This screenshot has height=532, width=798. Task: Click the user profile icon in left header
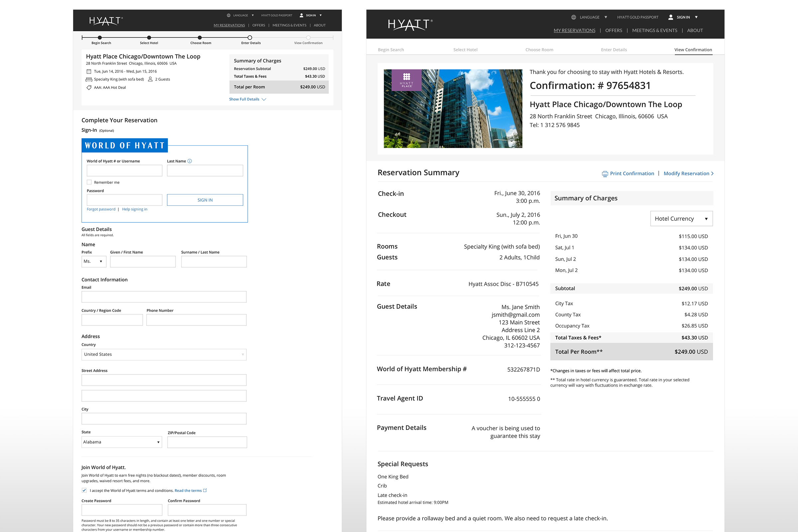(301, 15)
